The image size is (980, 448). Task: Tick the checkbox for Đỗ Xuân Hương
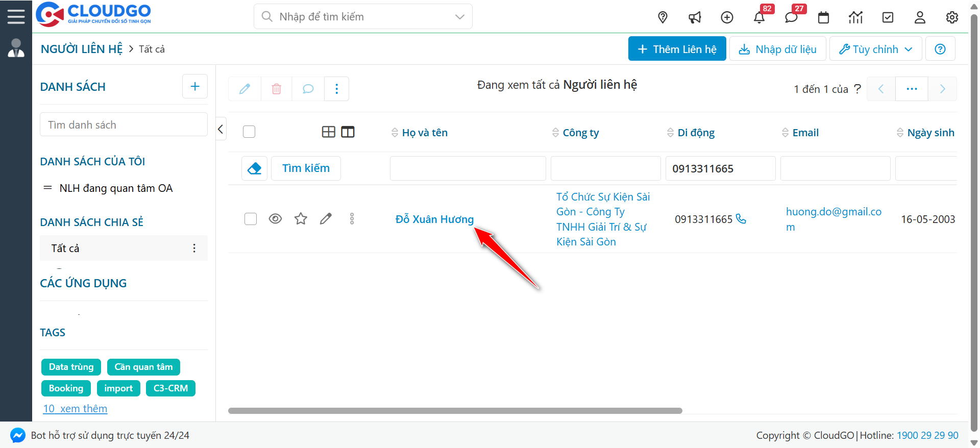click(x=251, y=219)
